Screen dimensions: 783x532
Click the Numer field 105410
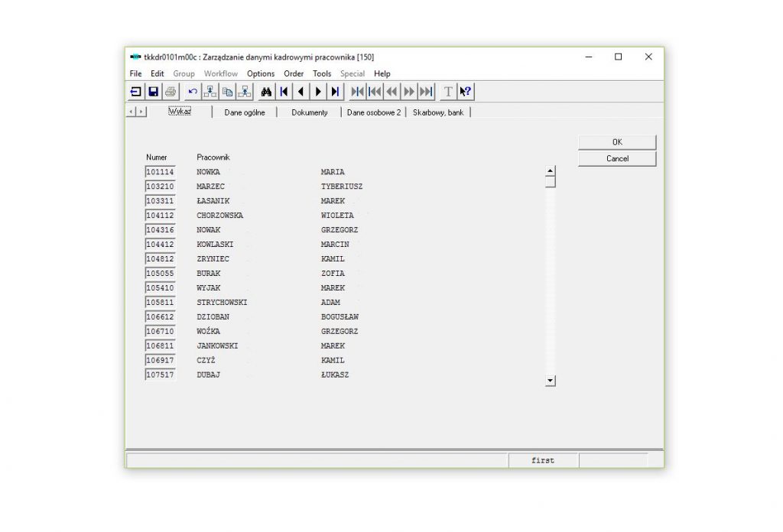click(x=161, y=287)
